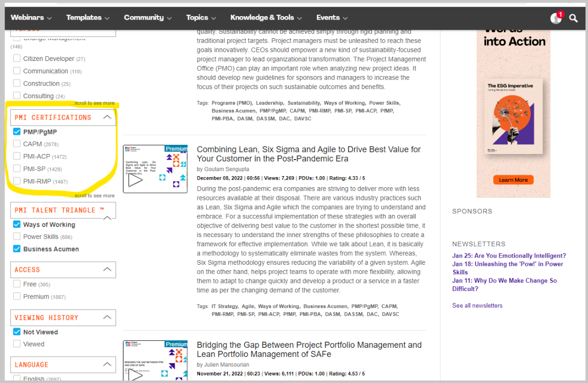Check the Free access filter

pyautogui.click(x=17, y=284)
